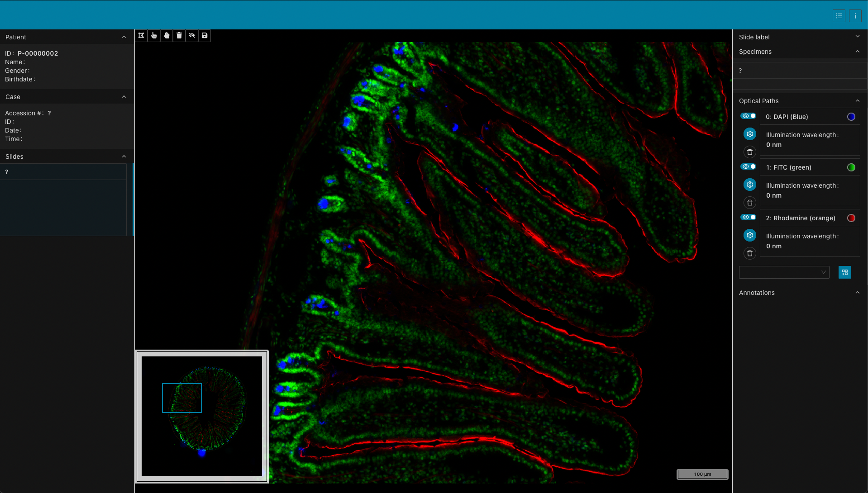The width and height of the screenshot is (868, 493).
Task: Open the info icon in top bar
Action: coord(855,16)
